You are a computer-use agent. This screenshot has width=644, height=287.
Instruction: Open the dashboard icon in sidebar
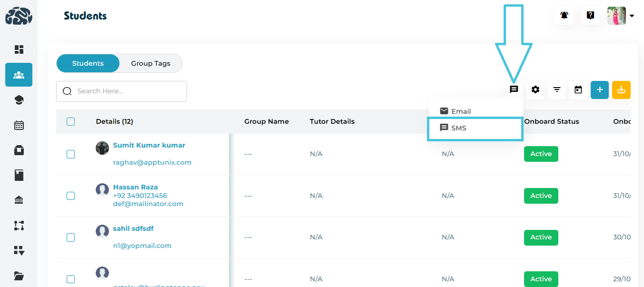[19, 49]
